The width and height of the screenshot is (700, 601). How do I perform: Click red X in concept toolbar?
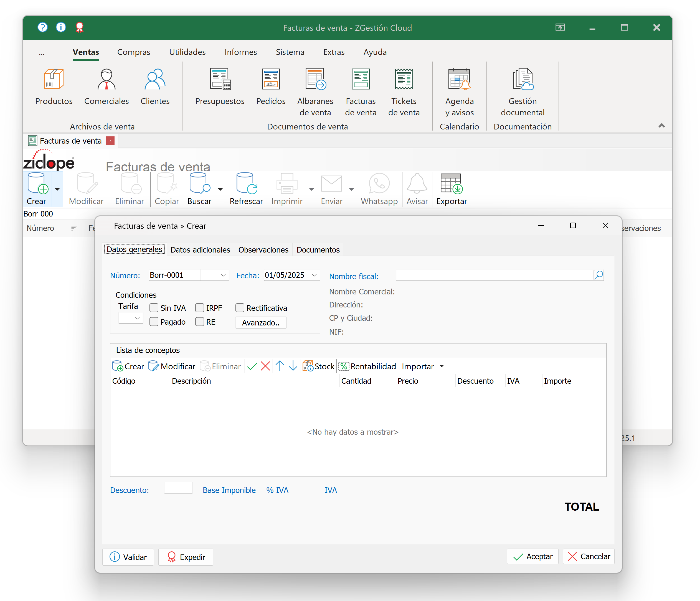265,366
